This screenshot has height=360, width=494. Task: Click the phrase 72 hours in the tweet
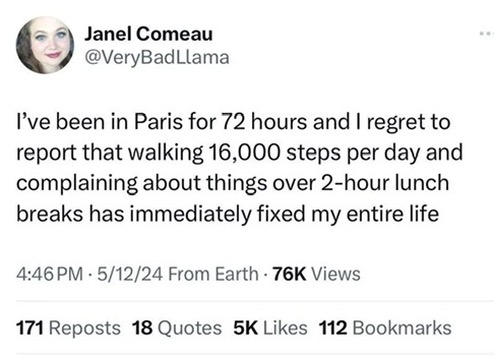pos(264,122)
